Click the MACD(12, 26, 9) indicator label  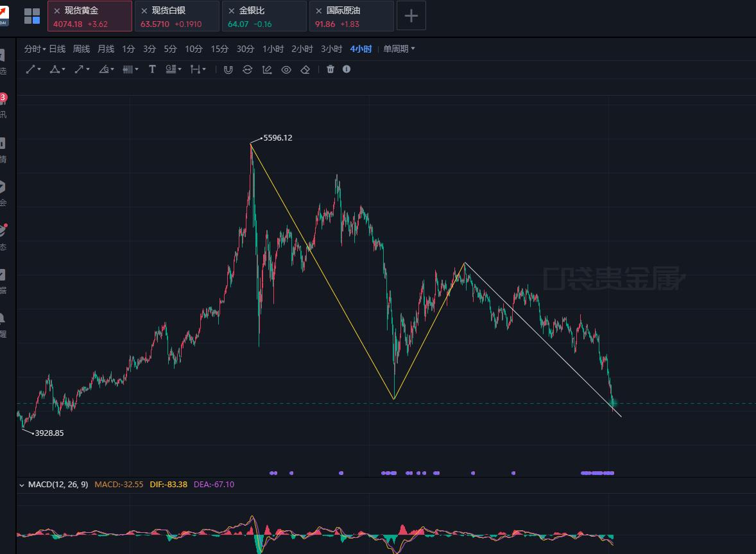click(58, 484)
